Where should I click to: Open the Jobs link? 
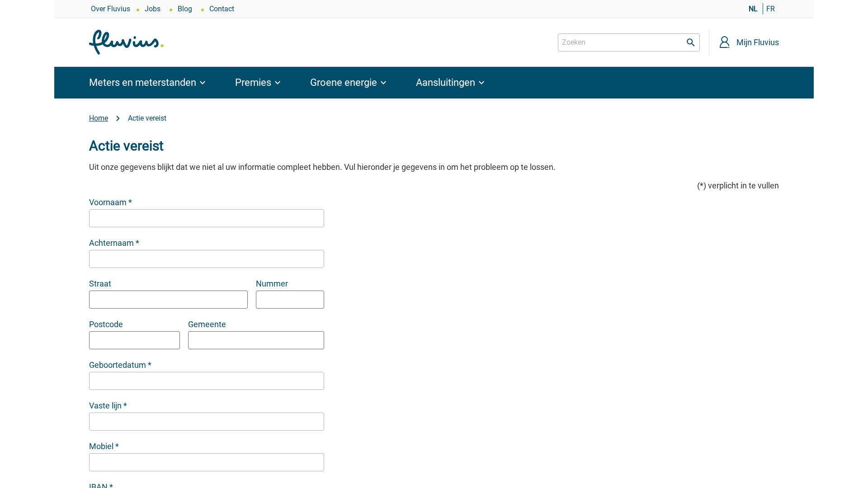point(152,9)
